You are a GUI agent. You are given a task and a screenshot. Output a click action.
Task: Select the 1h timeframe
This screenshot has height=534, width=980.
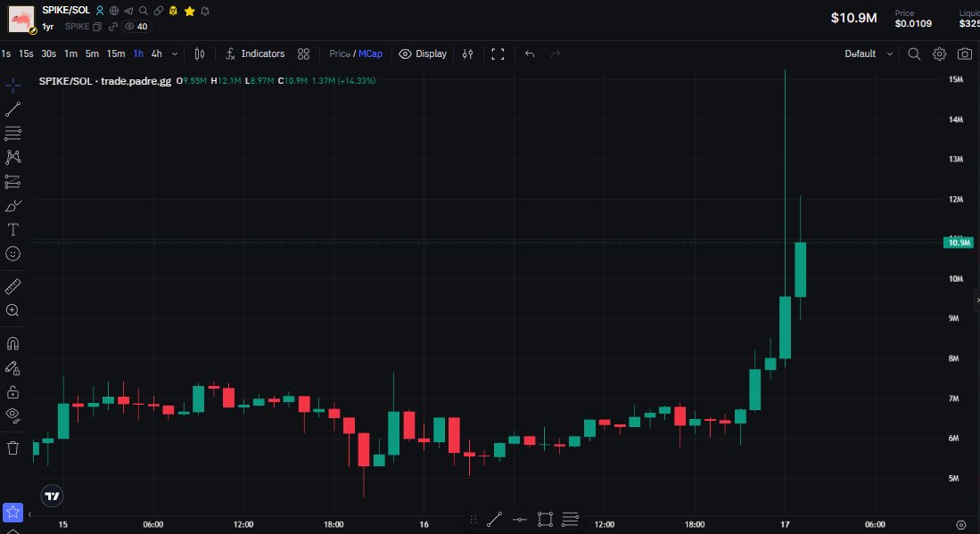click(138, 53)
